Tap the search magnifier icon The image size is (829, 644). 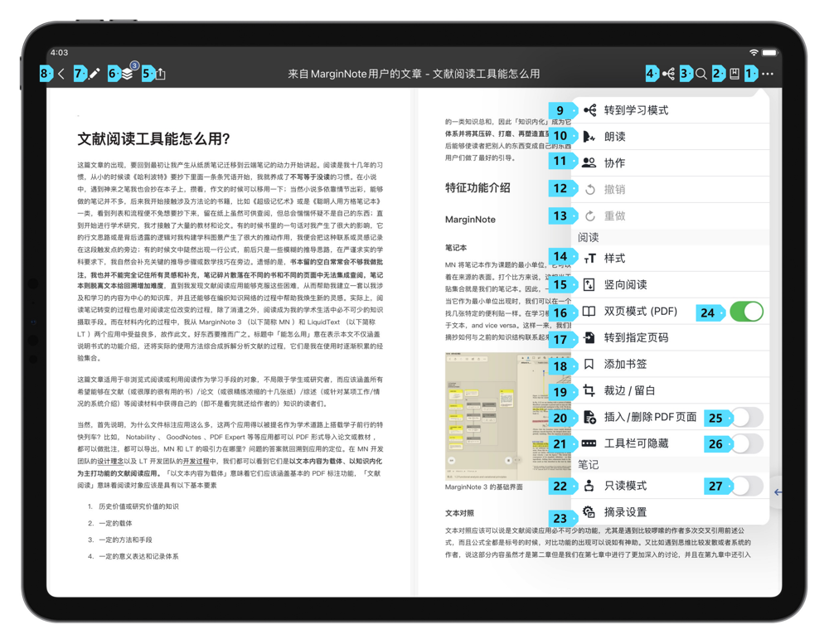[x=701, y=74]
